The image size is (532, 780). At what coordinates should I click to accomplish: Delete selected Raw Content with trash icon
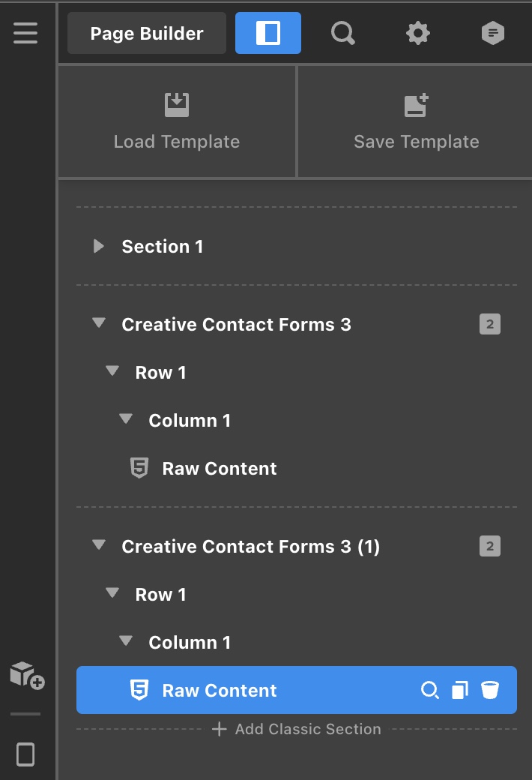[x=490, y=690]
